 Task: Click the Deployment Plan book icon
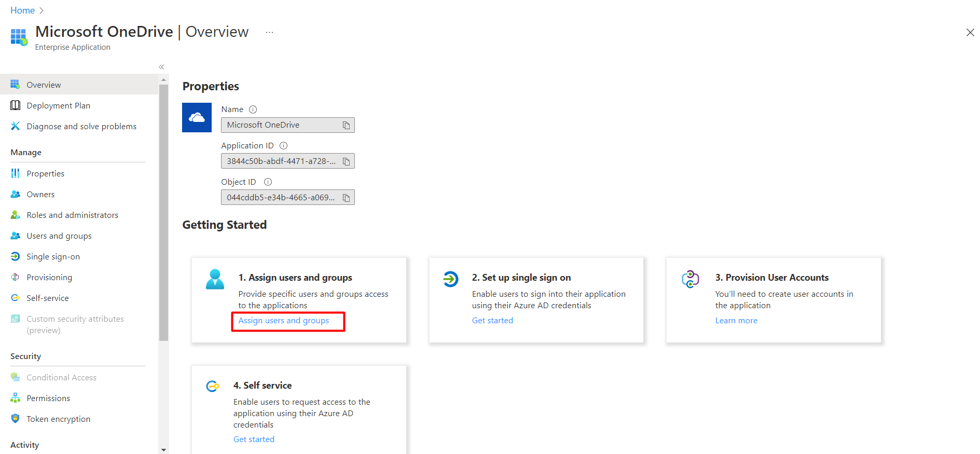pyautogui.click(x=15, y=105)
